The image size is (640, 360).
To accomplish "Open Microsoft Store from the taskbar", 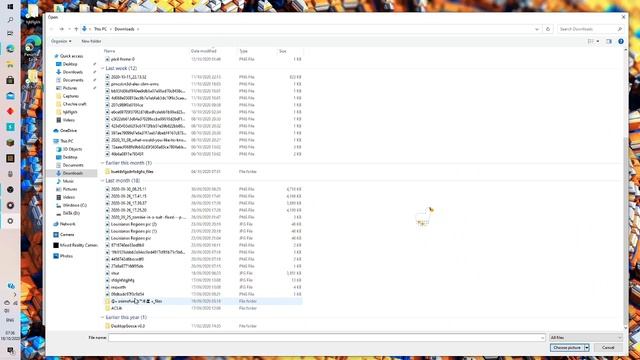I will pos(10,80).
